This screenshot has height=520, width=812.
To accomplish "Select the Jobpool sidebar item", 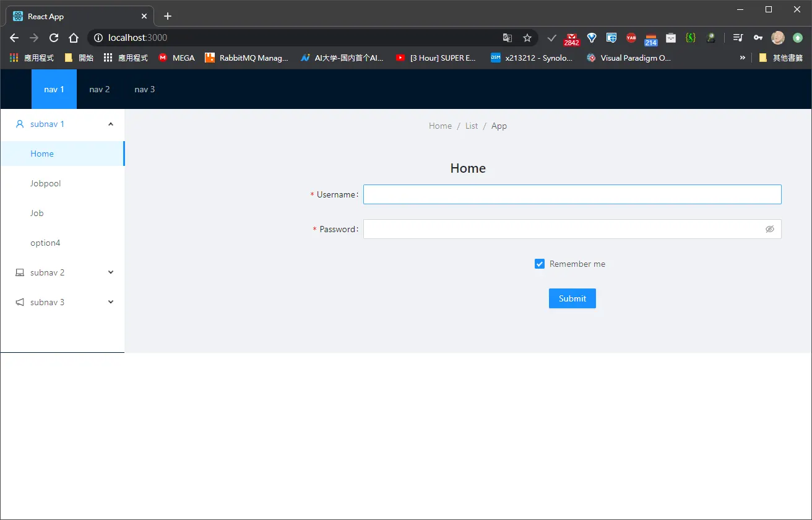I will (62, 183).
